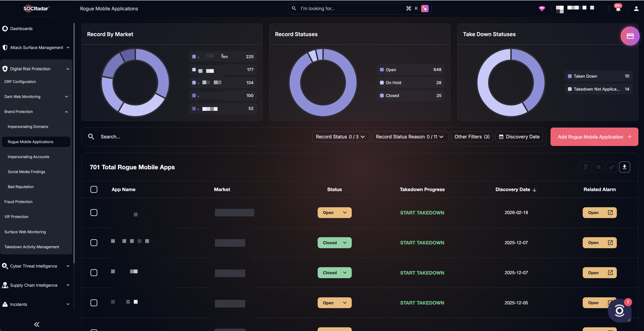Open Other Filters (3)
Screen dimensions: 644x331
pos(472,137)
